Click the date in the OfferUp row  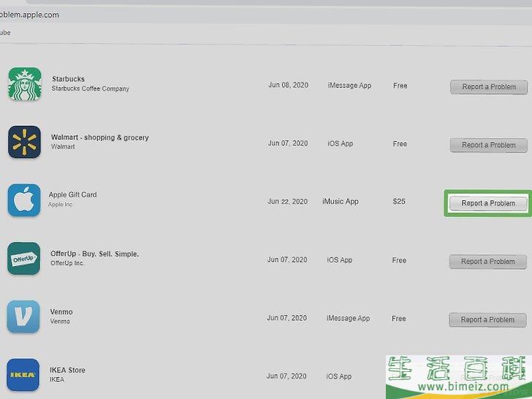287,259
